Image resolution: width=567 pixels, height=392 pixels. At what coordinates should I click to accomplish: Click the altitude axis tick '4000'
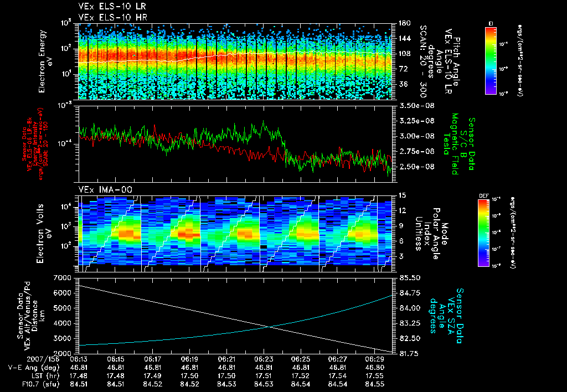coord(62,323)
